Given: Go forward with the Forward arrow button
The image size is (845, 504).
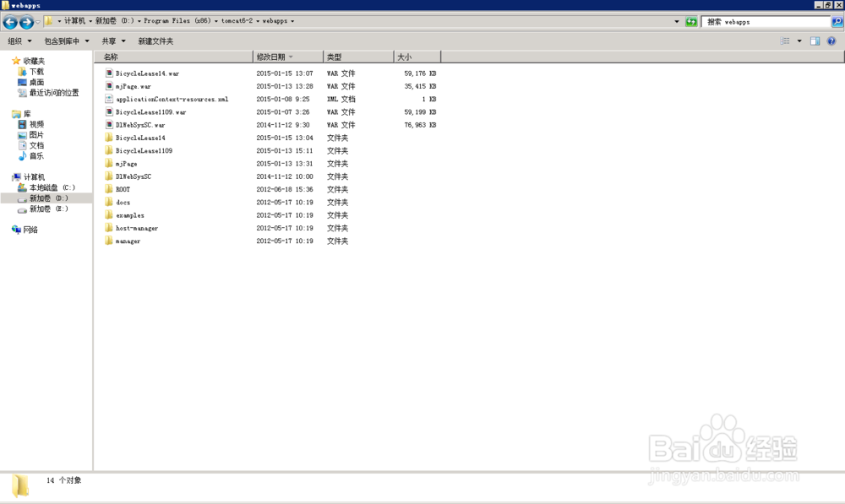Looking at the screenshot, I should 26,22.
